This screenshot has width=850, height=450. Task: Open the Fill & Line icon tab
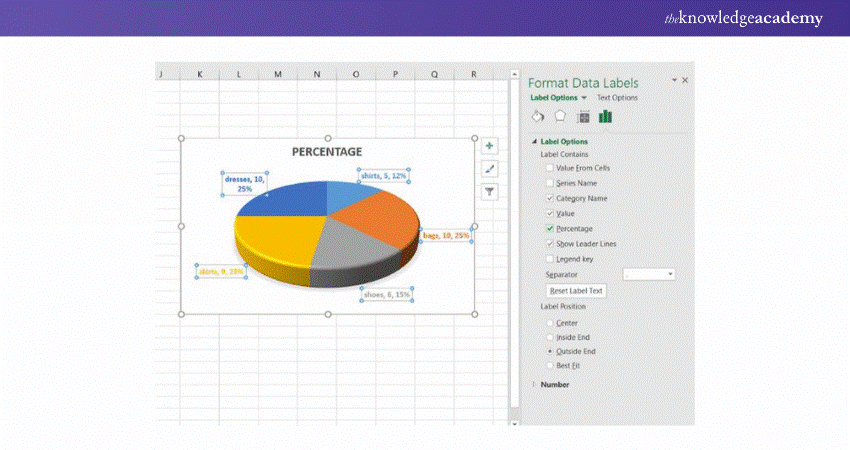[538, 116]
